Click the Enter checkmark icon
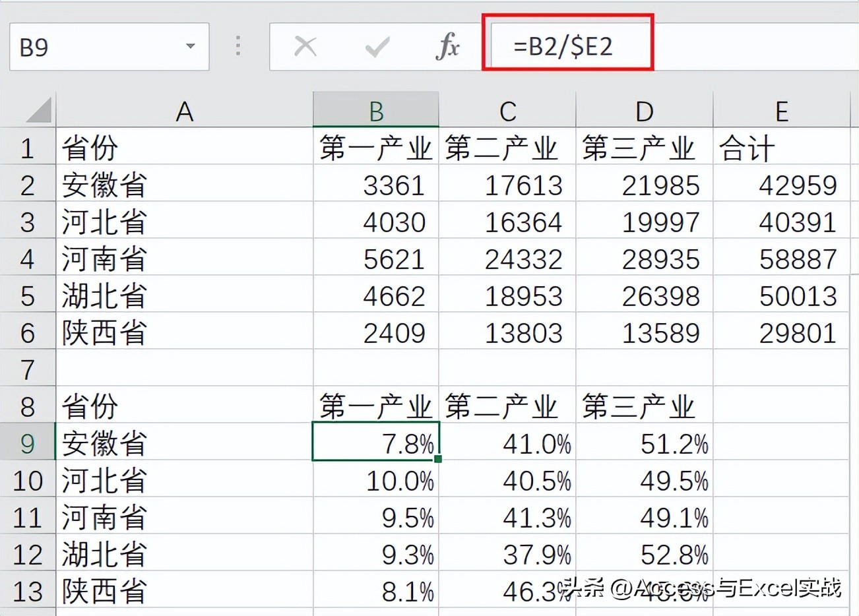This screenshot has height=616, width=859. 376,46
